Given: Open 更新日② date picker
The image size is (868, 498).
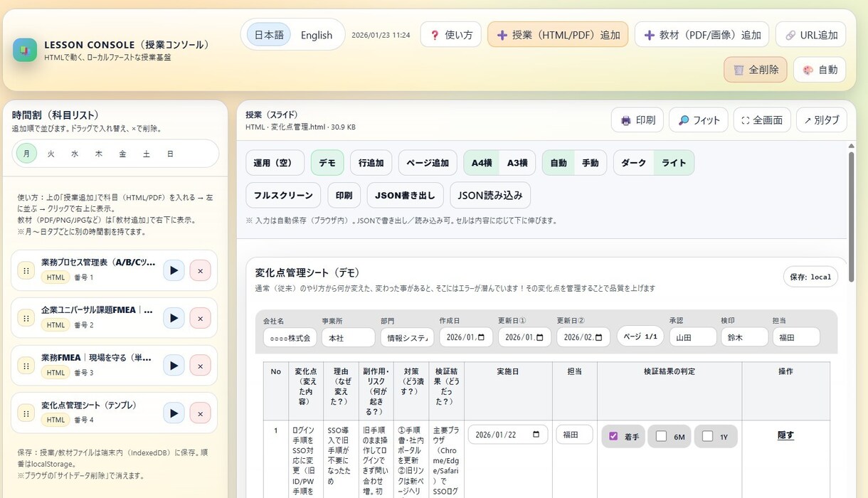Looking at the screenshot, I should coord(599,337).
